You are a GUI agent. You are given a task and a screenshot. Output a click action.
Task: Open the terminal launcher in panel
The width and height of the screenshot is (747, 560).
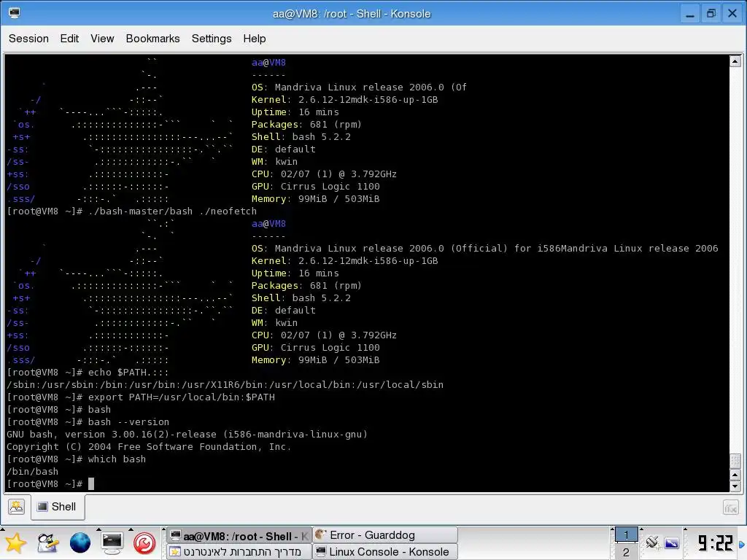coord(112,543)
